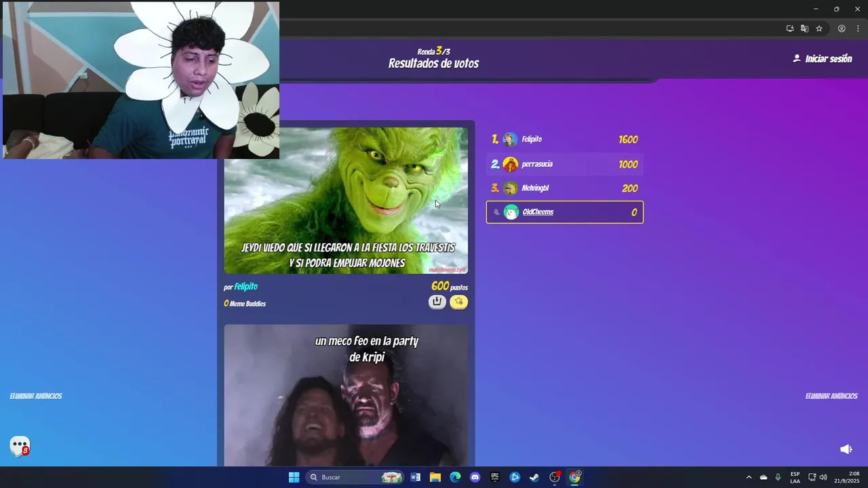Click the download meme icon under Grinch meme
This screenshot has height=488, width=868.
(x=437, y=302)
